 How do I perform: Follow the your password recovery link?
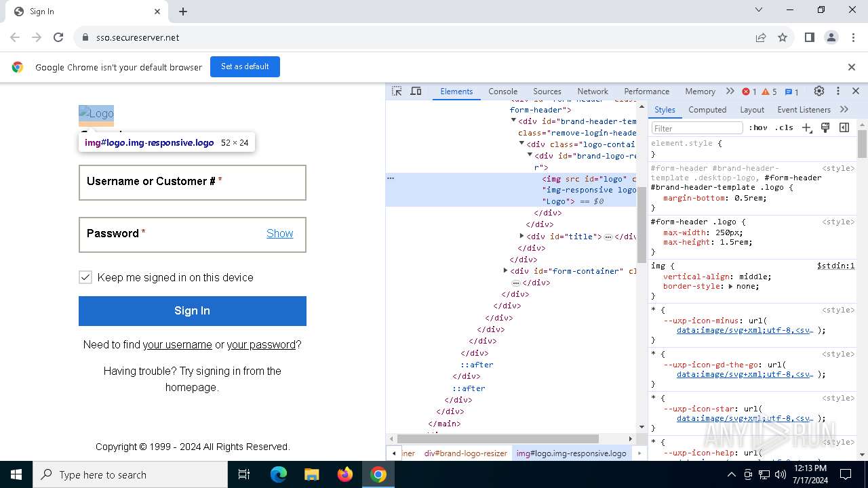261,344
